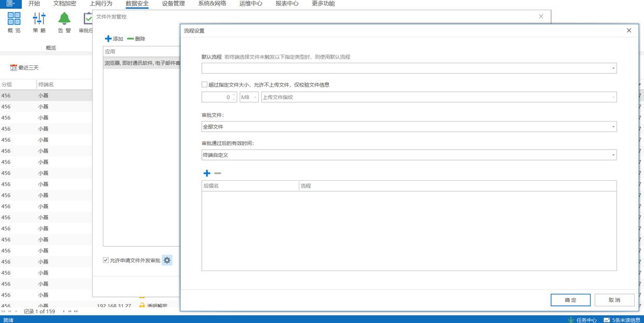Screen dimensions: 644x323
Task: Click the 后缀名 column header
Action: pos(250,186)
